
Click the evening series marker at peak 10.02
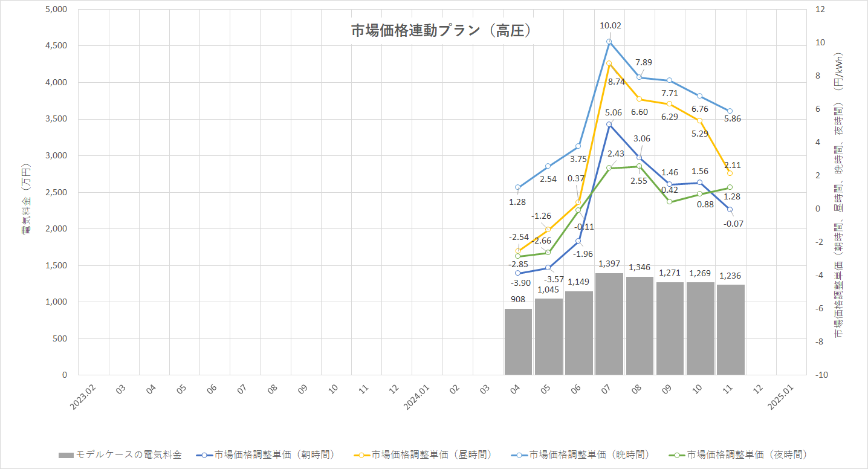tap(609, 42)
